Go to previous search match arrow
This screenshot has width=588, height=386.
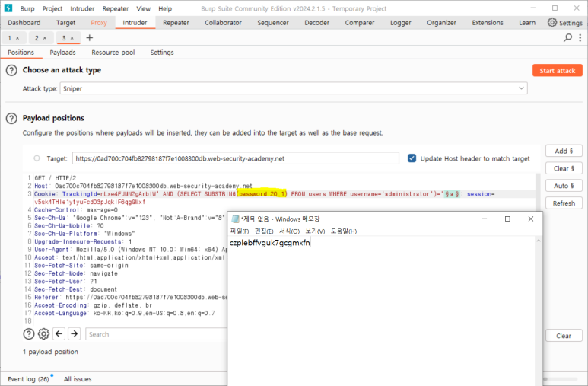pos(59,333)
